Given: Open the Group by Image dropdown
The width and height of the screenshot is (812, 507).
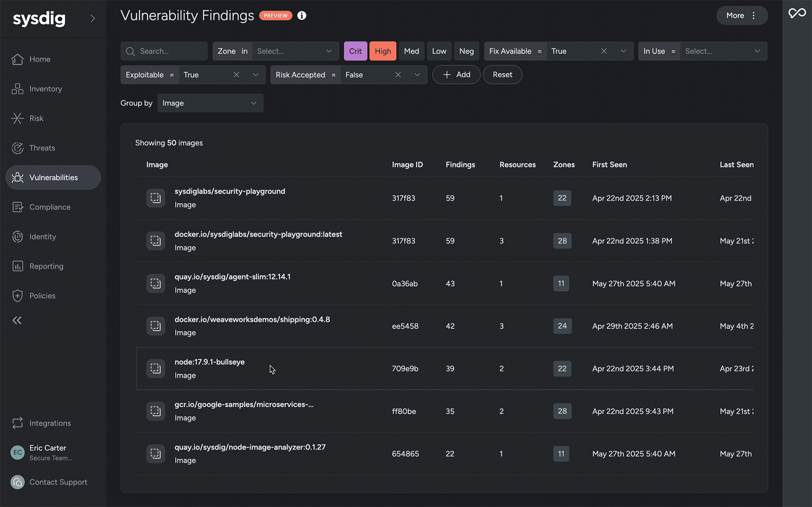Looking at the screenshot, I should coord(210,103).
